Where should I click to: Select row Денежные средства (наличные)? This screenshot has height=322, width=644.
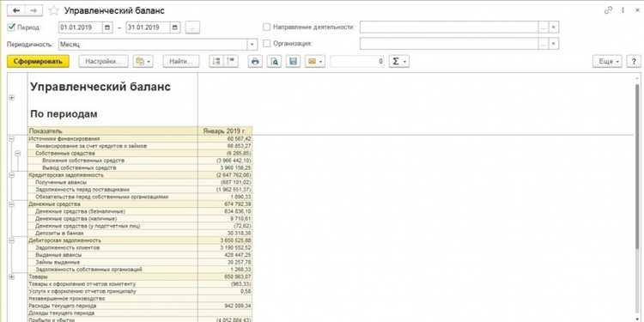[x=140, y=218]
